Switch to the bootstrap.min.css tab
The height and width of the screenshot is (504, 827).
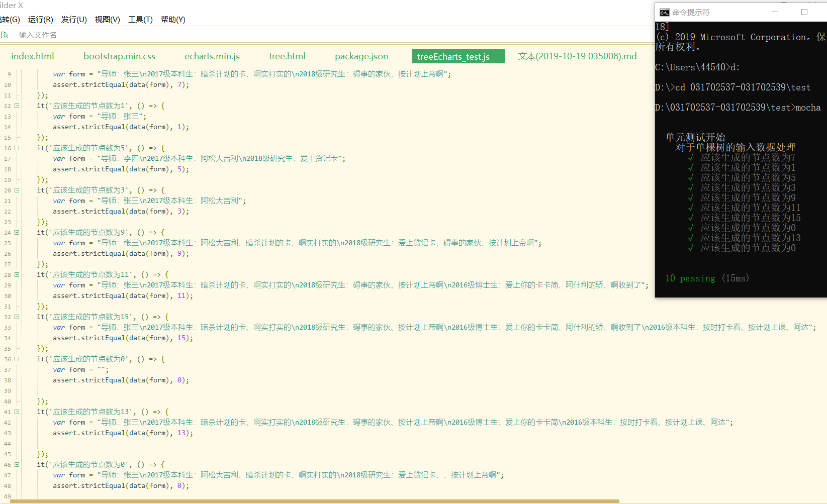[x=120, y=56]
